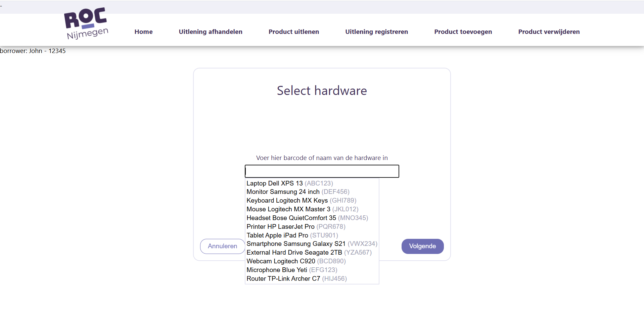644x317 pixels.
Task: Open Uitlening afhandelen menu item
Action: pos(211,32)
